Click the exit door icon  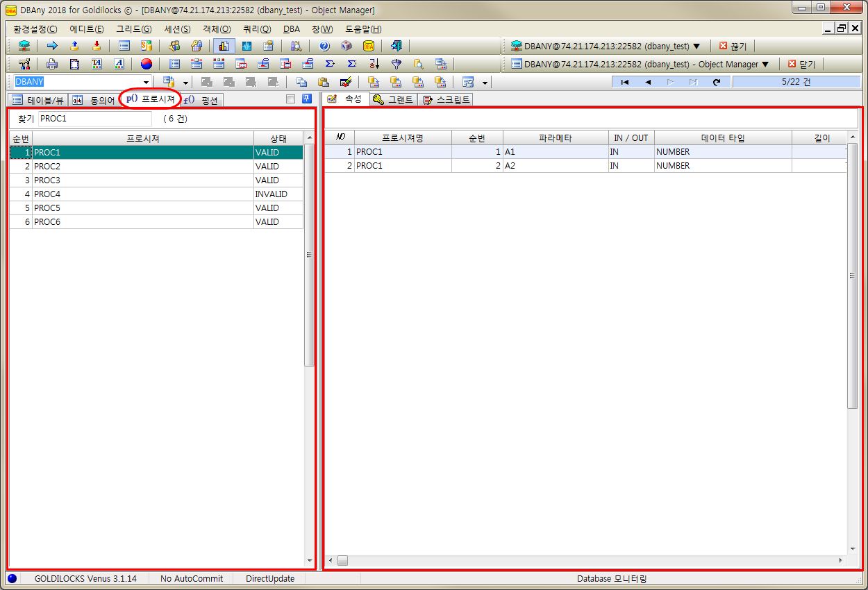[397, 46]
